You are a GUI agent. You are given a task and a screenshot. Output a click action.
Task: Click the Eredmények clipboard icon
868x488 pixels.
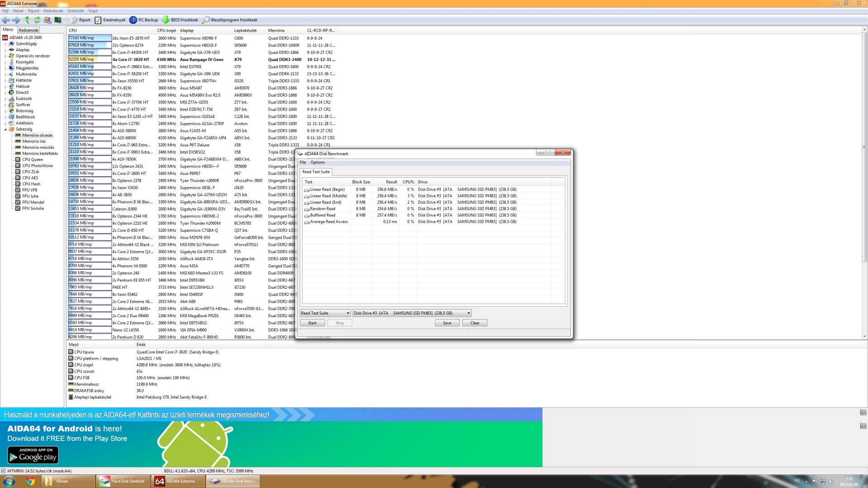coord(98,20)
